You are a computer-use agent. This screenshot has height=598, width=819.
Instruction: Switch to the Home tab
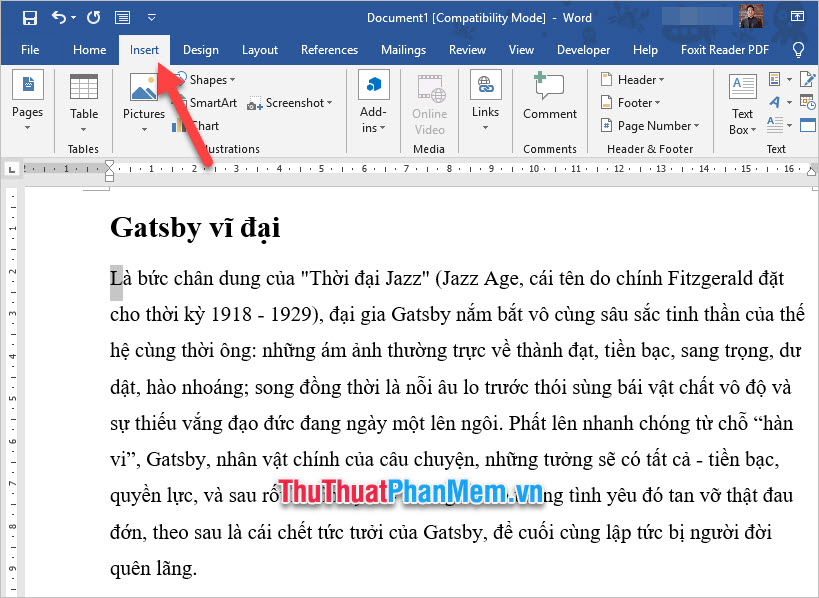[89, 50]
